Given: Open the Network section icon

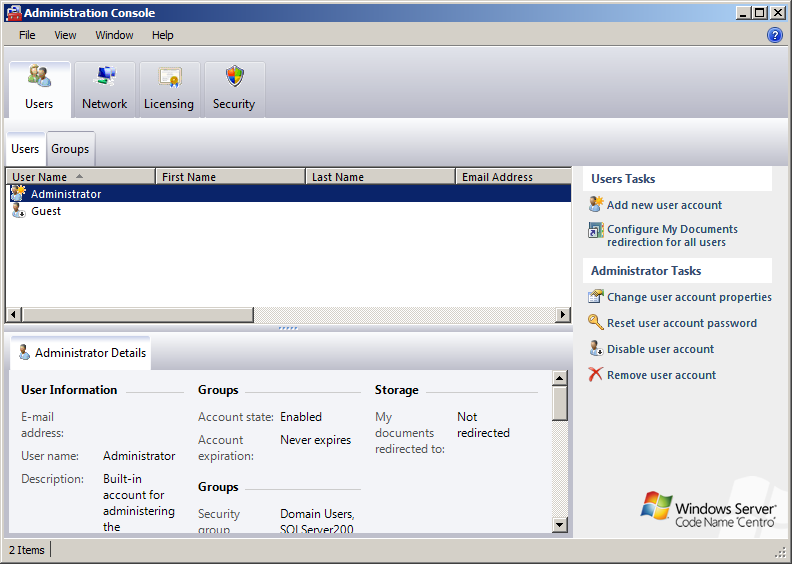Looking at the screenshot, I should (105, 76).
